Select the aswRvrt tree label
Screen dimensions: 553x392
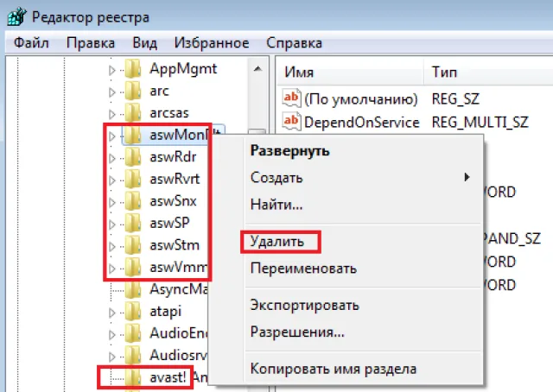click(175, 179)
